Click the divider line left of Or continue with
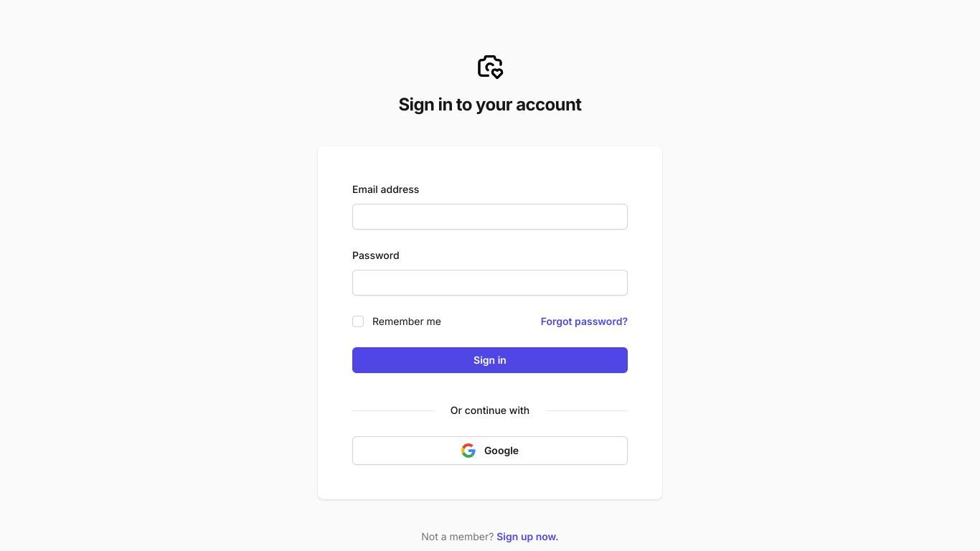Viewport: 980px width, 551px height. point(393,410)
